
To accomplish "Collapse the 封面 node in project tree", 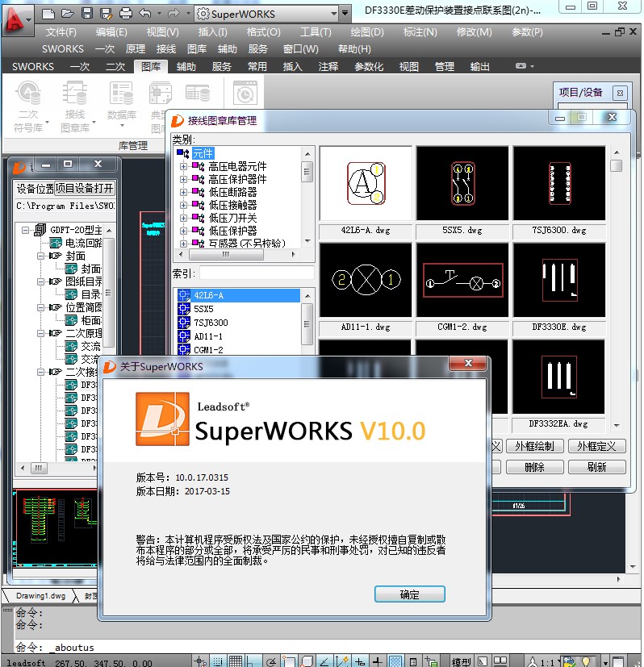I will 41,256.
